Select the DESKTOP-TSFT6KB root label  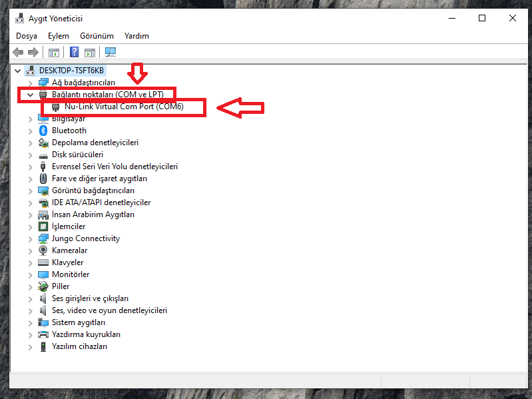(72, 71)
